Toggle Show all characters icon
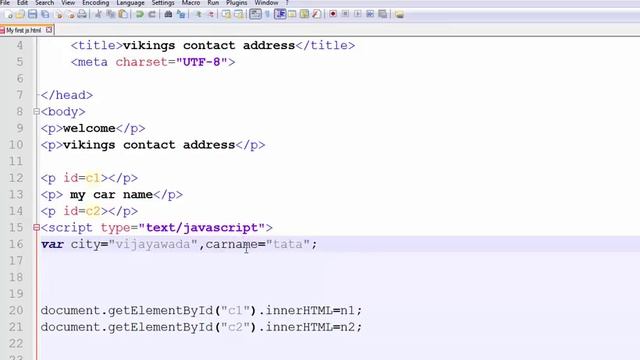 click(x=267, y=14)
